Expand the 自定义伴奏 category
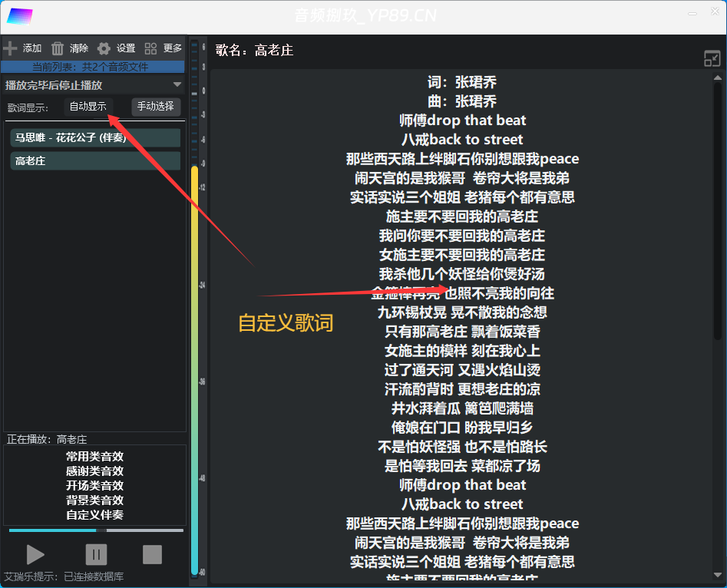This screenshot has height=588, width=727. (95, 514)
